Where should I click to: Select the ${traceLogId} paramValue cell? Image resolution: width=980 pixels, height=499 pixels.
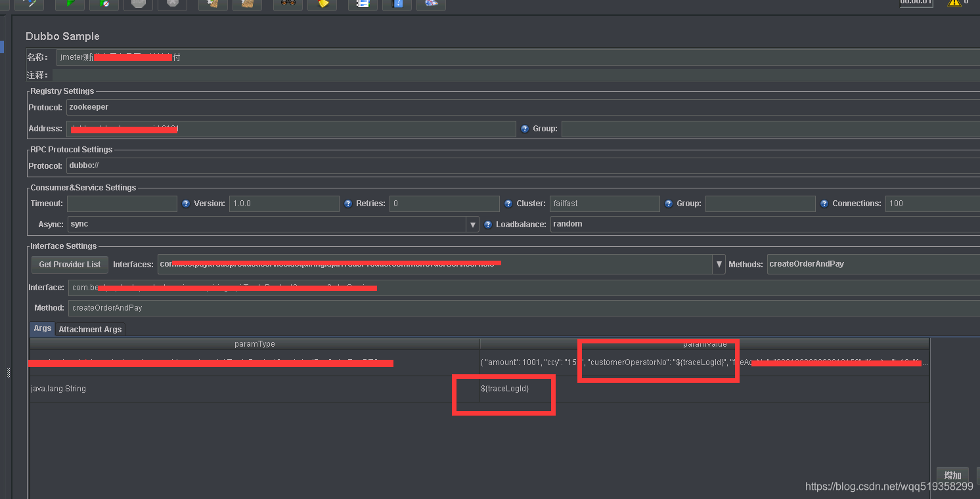(704, 389)
